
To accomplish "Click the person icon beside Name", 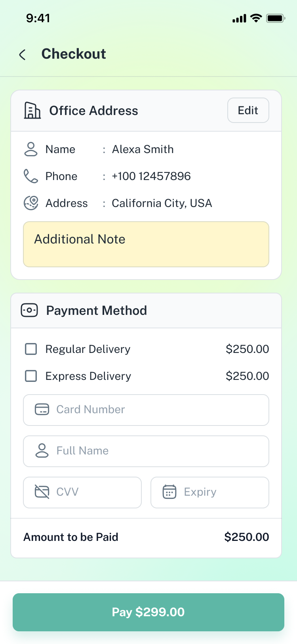I will 31,149.
